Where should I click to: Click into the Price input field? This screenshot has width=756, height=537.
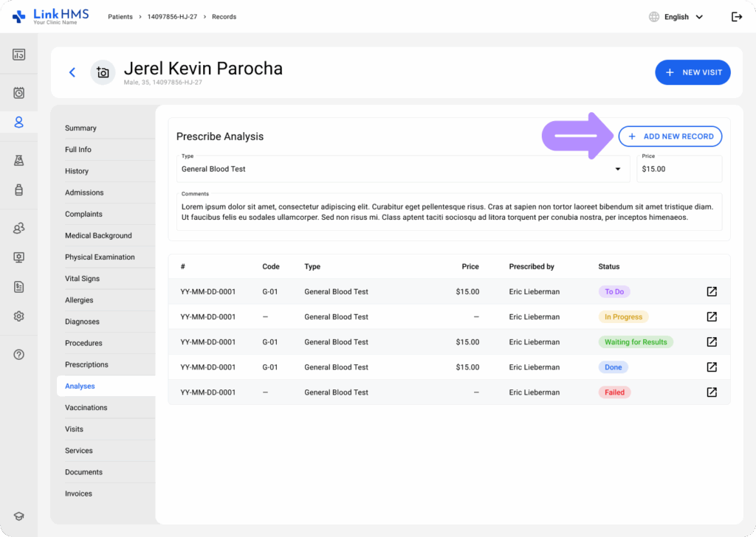pyautogui.click(x=679, y=169)
